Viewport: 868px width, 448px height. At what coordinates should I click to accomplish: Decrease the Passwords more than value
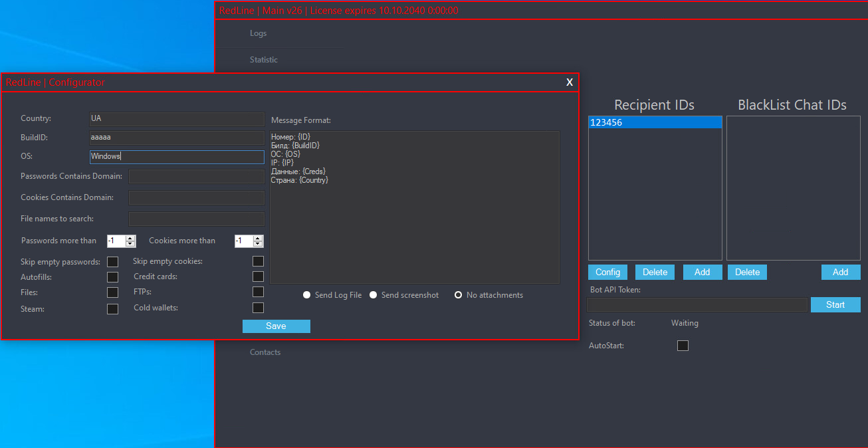click(130, 244)
